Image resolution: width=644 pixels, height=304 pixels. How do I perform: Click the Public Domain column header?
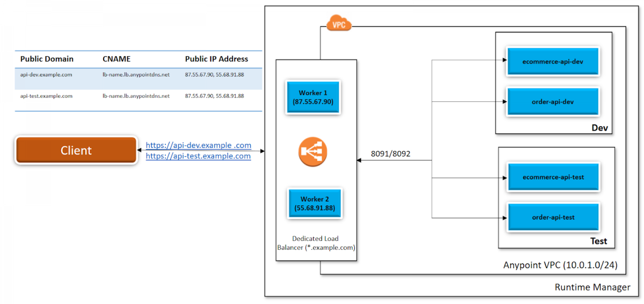pos(47,59)
